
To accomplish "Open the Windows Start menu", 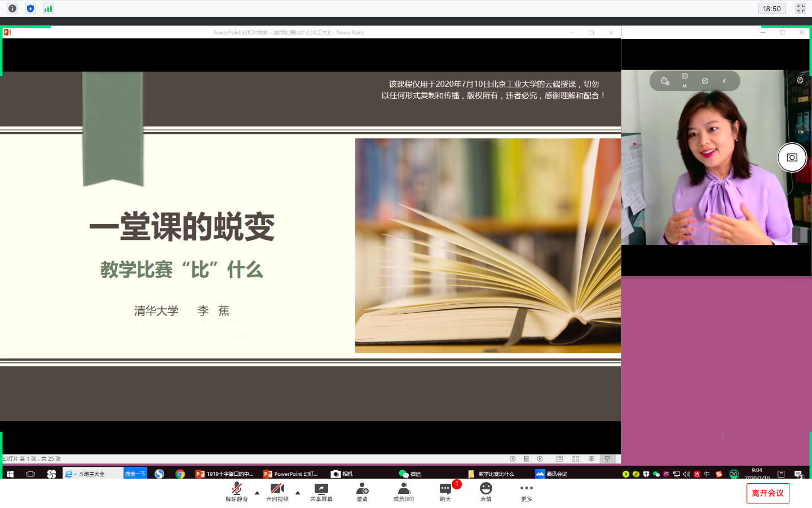I will click(10, 474).
